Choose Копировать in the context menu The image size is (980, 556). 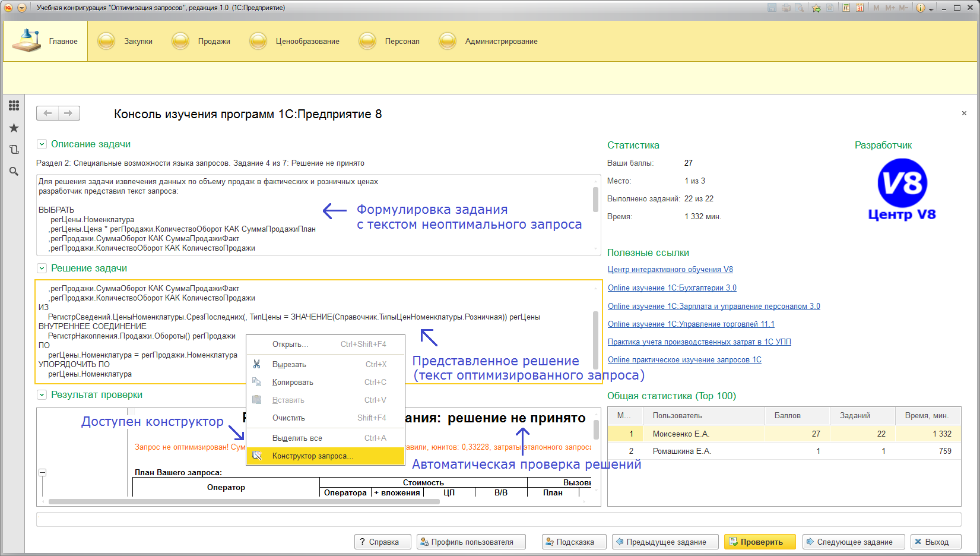click(326, 382)
